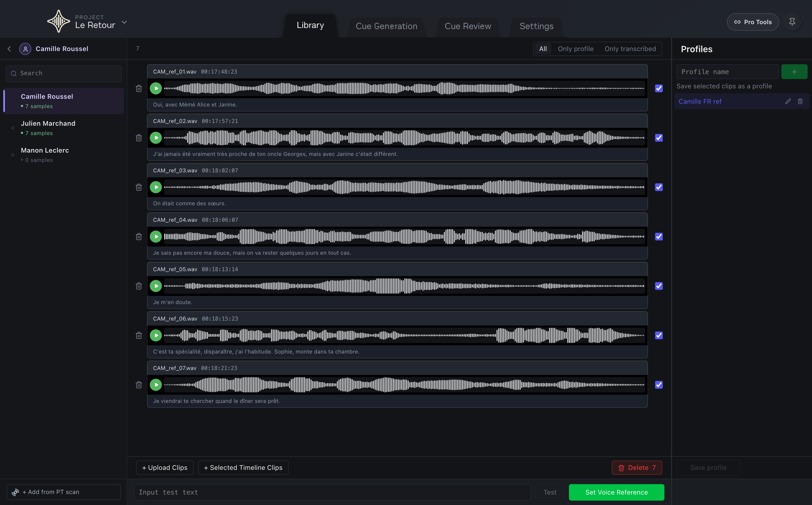Filter by Only transcribed
The width and height of the screenshot is (812, 505).
[x=630, y=49]
